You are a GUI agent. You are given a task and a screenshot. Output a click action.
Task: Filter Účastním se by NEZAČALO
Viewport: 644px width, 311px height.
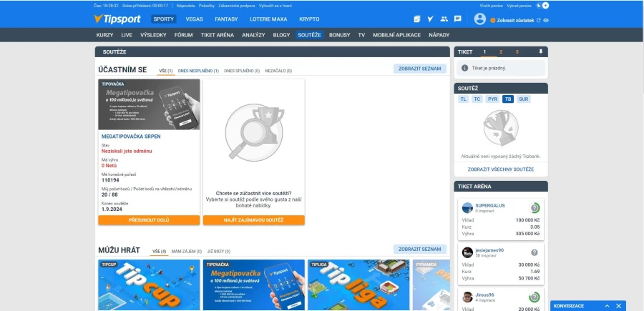tap(278, 71)
